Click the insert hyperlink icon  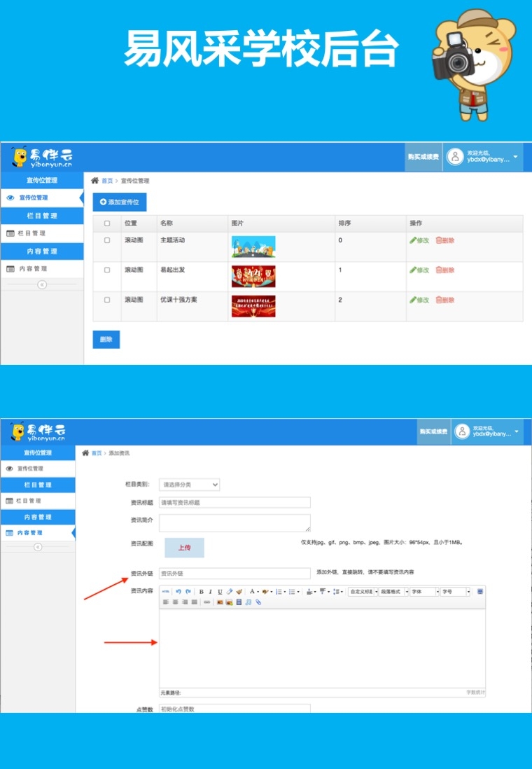207,602
